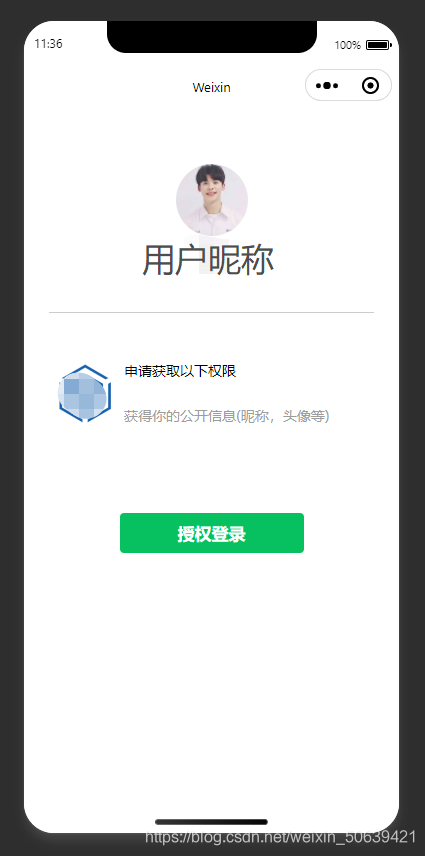The width and height of the screenshot is (425, 856).
Task: Click the 100% battery percentage label
Action: (x=348, y=45)
